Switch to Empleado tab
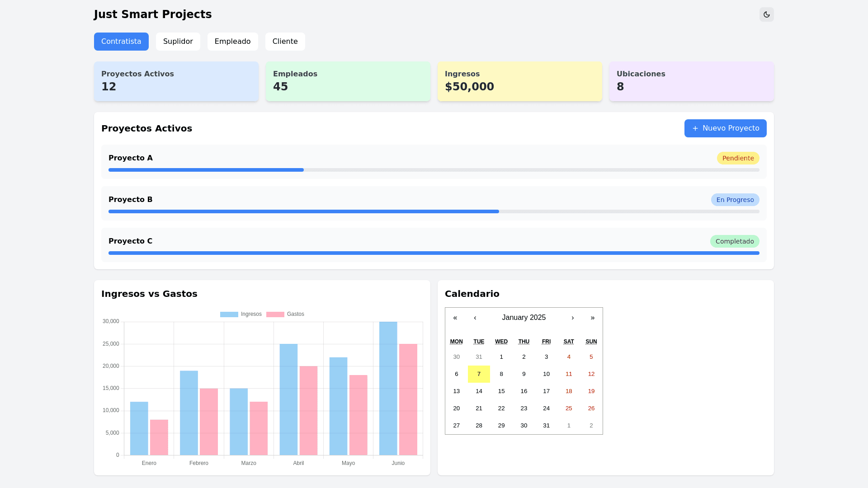This screenshot has height=488, width=868. click(x=232, y=42)
